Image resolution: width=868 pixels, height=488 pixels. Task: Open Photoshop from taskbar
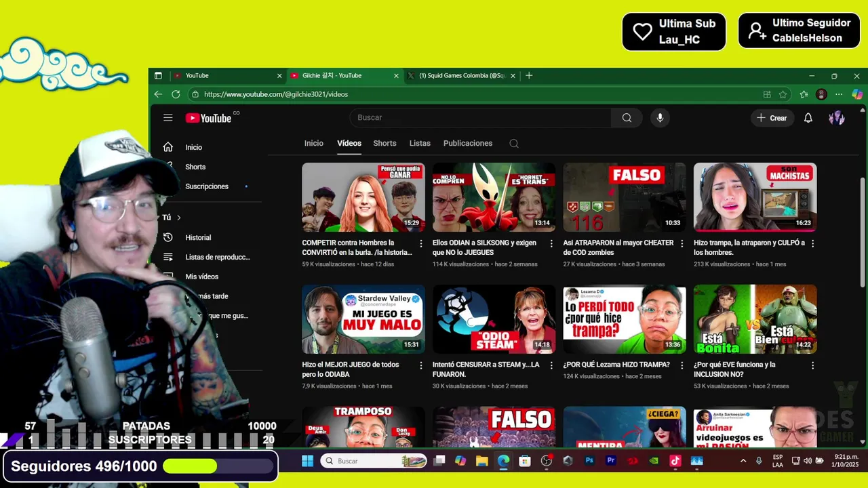(x=589, y=461)
